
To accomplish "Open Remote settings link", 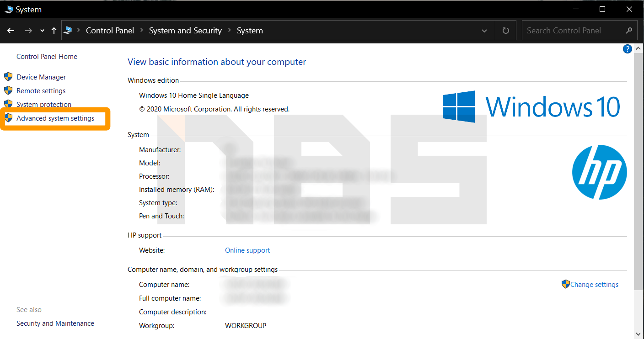I will pyautogui.click(x=41, y=91).
